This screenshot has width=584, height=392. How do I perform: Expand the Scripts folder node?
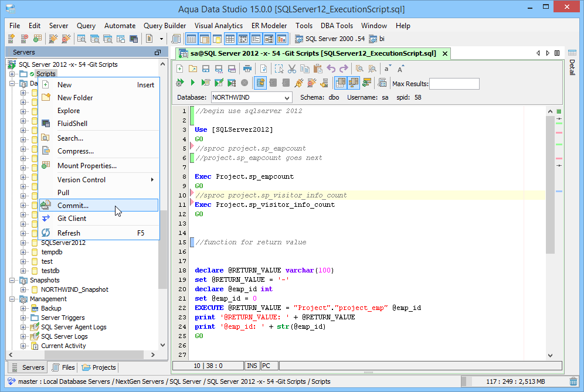point(12,74)
